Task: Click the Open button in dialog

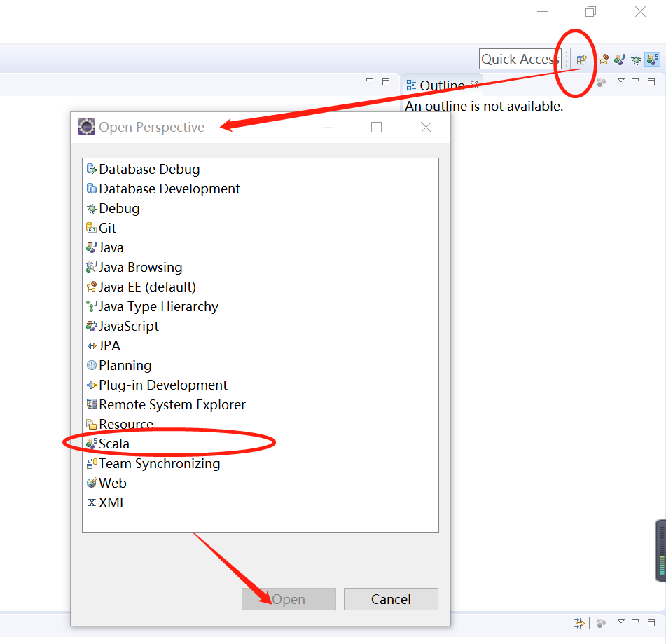Action: (x=289, y=599)
